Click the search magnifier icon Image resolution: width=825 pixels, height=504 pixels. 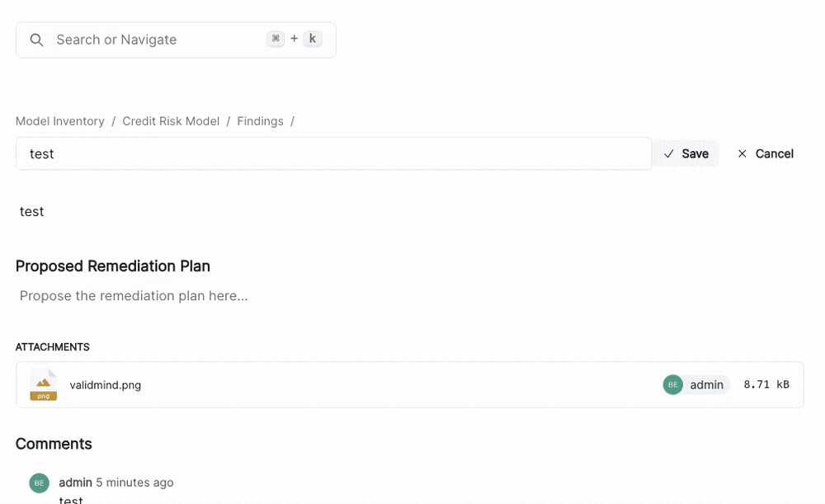(36, 39)
